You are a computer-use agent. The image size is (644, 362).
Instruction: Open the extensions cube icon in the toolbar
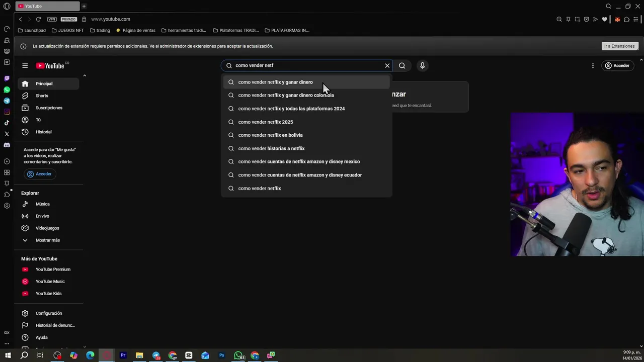point(626,19)
